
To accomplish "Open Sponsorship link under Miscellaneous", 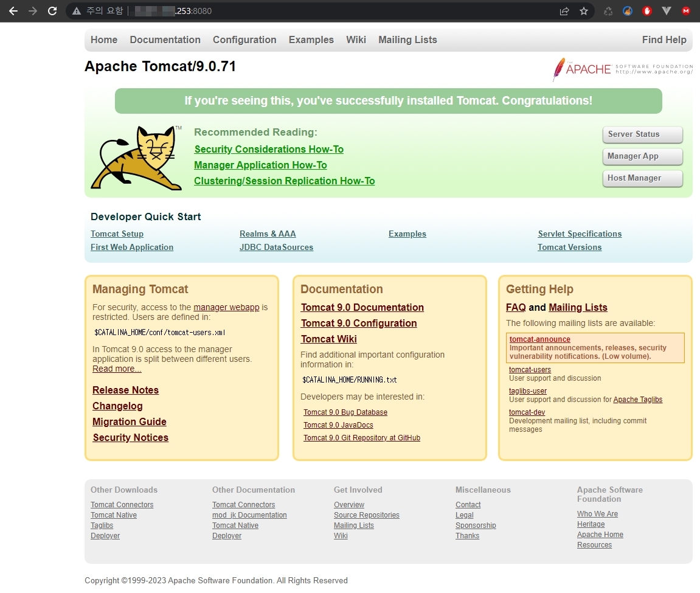I will coord(476,525).
